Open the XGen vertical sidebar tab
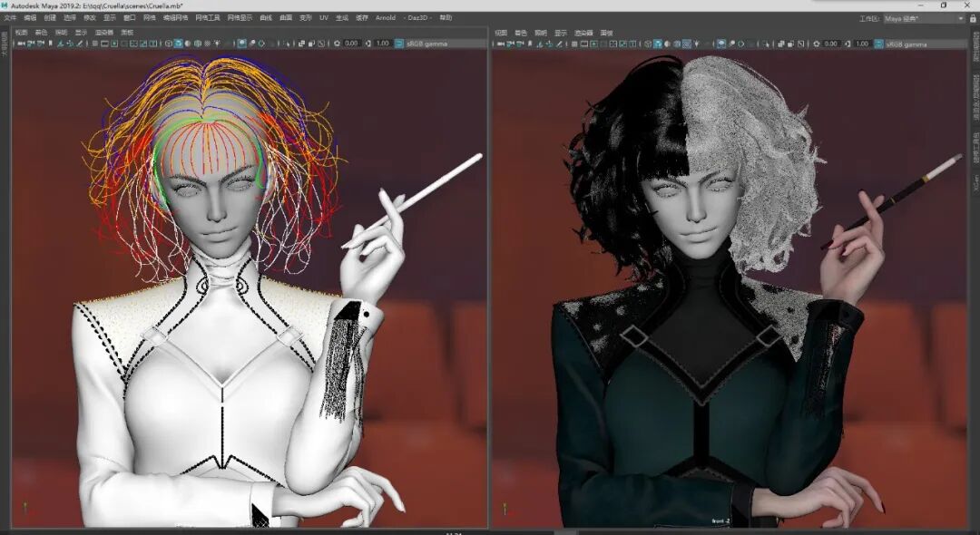The width and height of the screenshot is (980, 535). (975, 181)
